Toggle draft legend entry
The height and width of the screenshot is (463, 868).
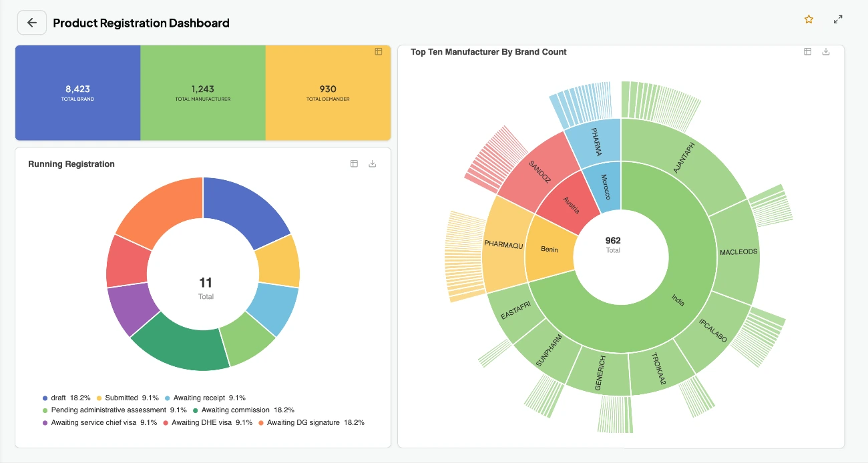tap(66, 398)
